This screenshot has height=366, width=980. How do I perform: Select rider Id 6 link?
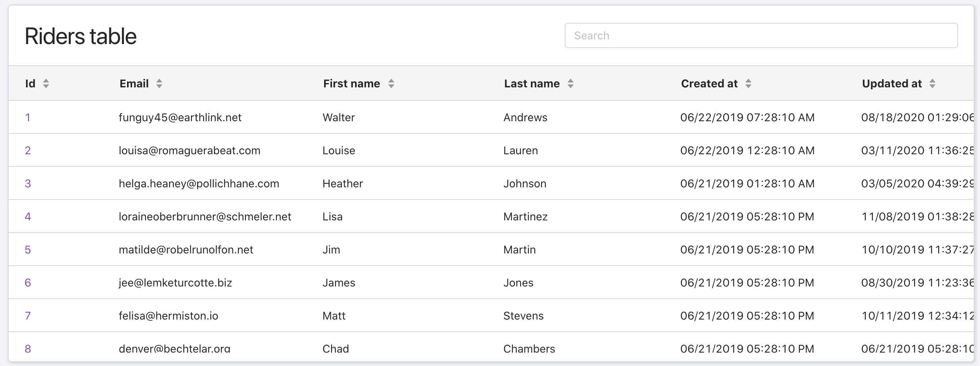pos(28,283)
